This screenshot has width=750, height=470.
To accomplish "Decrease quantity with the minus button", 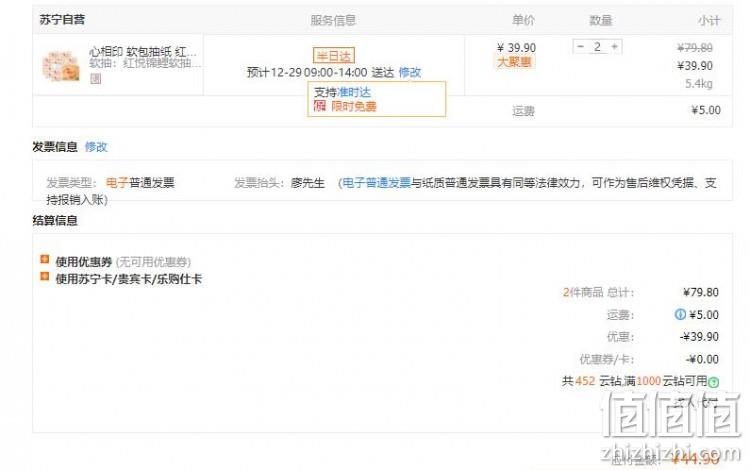I will (x=580, y=46).
